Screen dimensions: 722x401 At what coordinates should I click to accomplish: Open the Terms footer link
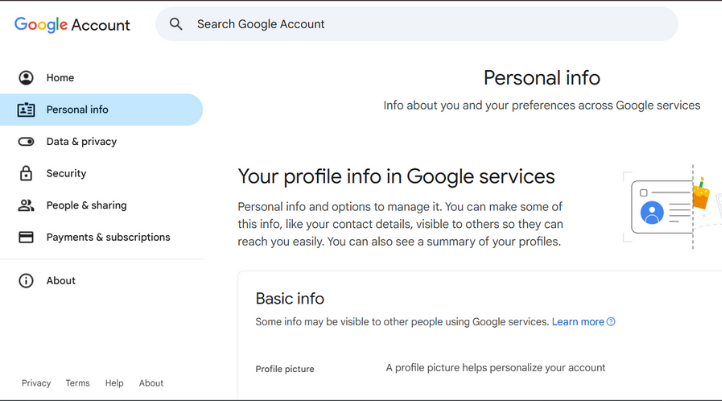click(x=77, y=383)
